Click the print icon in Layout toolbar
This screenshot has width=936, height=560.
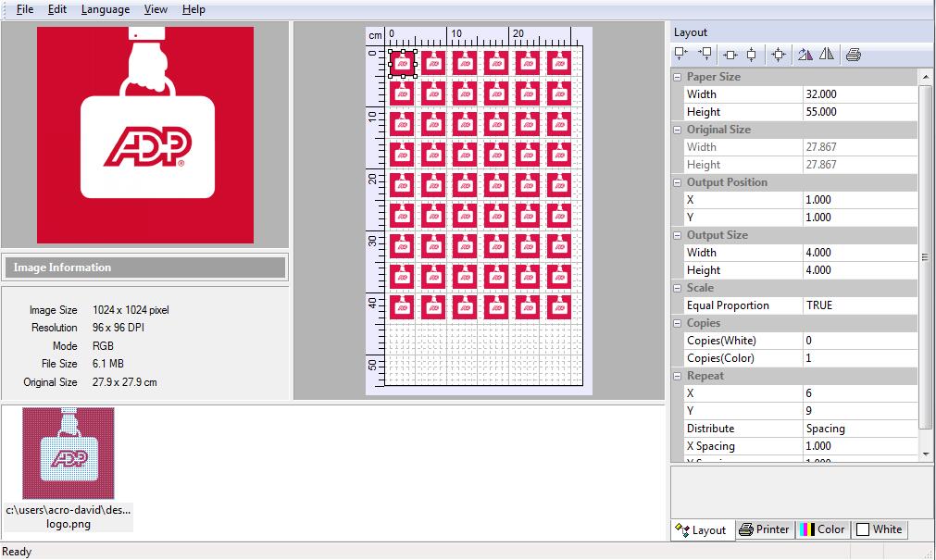click(x=853, y=54)
